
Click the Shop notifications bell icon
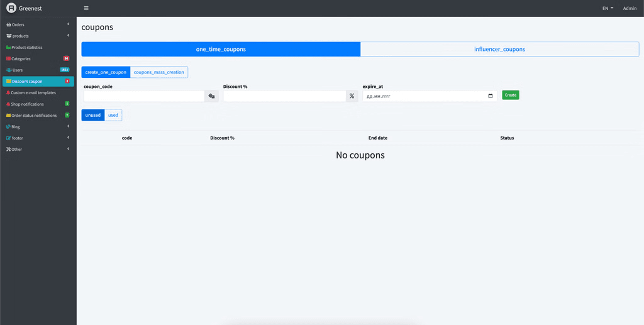(x=8, y=104)
